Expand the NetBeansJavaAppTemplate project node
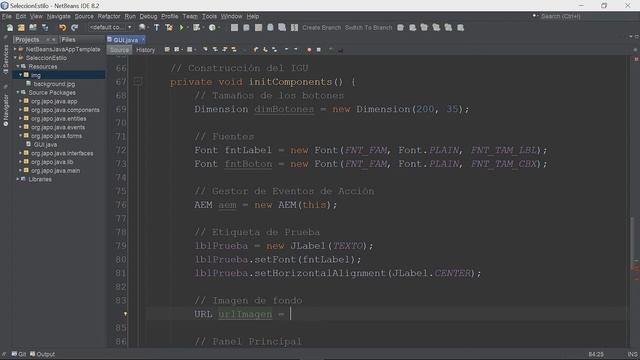Image resolution: width=640 pixels, height=360 pixels. tap(16, 49)
